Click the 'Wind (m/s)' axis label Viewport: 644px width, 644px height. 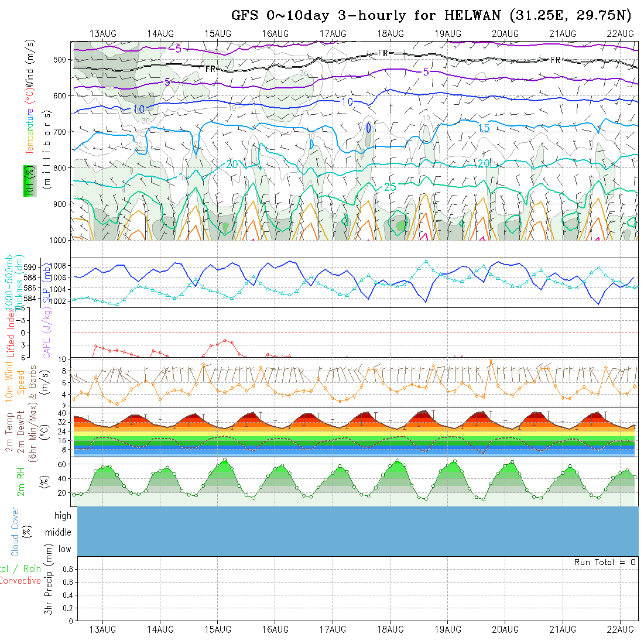click(30, 63)
